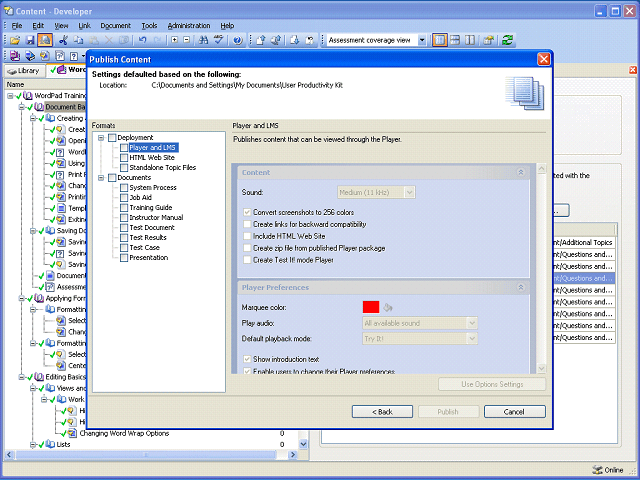Open the Administration menu
The image size is (640, 480).
click(x=189, y=26)
